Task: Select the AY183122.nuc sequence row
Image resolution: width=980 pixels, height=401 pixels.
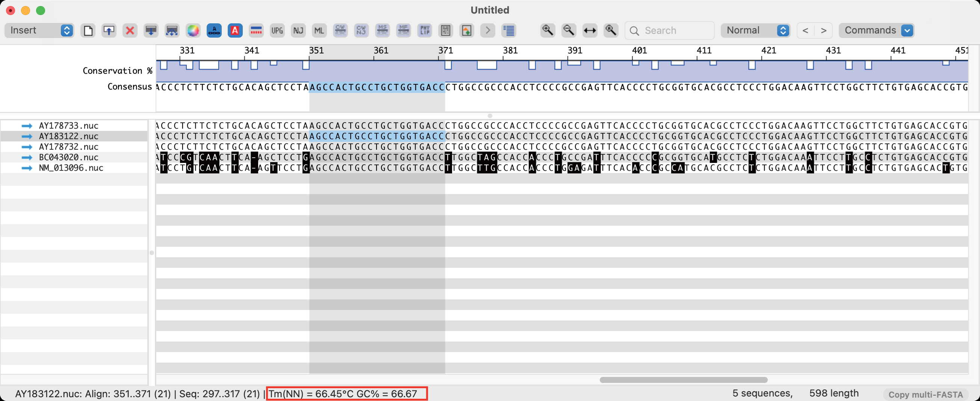Action: (x=74, y=136)
